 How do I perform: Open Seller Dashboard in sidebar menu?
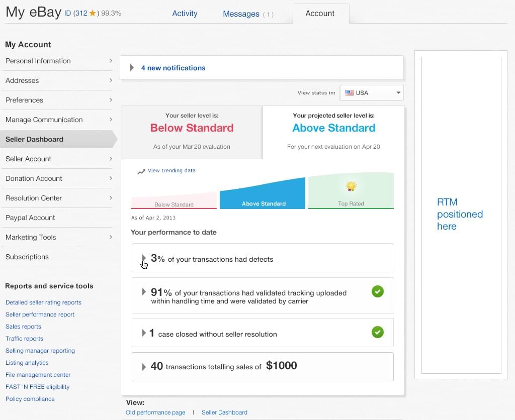[x=58, y=139]
